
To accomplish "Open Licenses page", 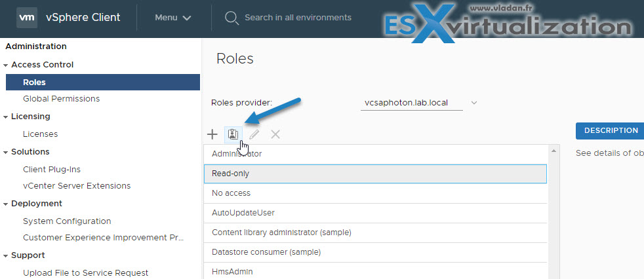I will pos(40,134).
